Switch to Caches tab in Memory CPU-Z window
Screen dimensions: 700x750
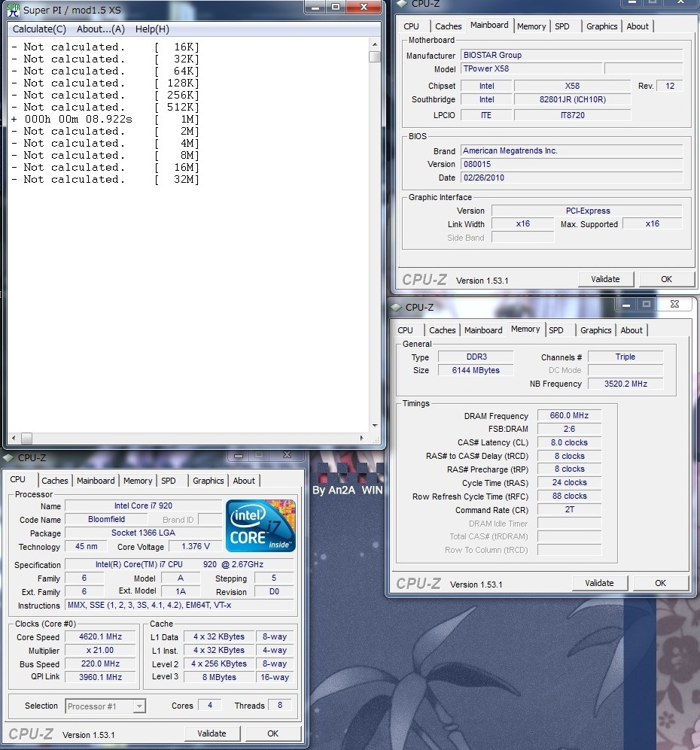point(442,330)
